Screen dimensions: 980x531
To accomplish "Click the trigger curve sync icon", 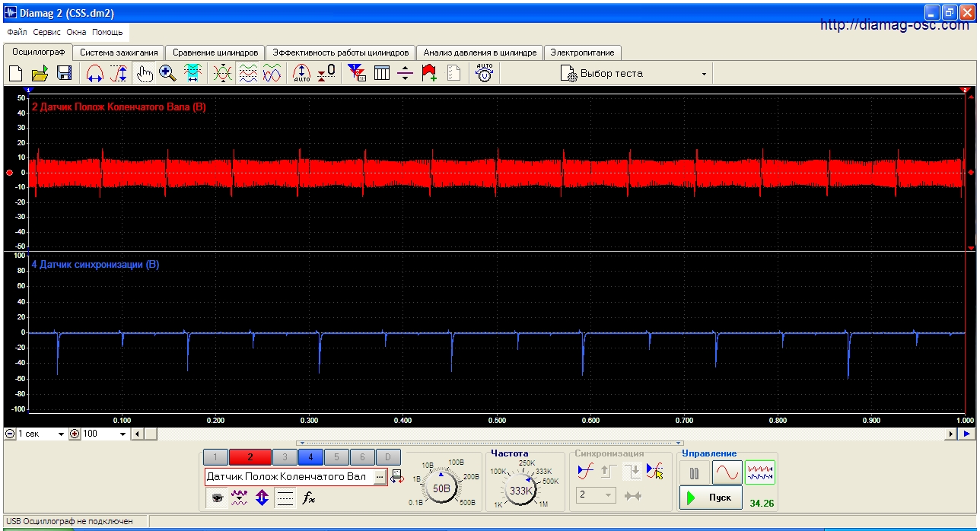I will (585, 472).
